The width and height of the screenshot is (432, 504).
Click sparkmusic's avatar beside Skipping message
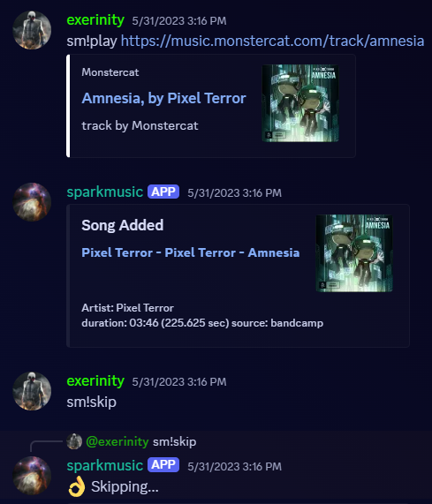(32, 476)
